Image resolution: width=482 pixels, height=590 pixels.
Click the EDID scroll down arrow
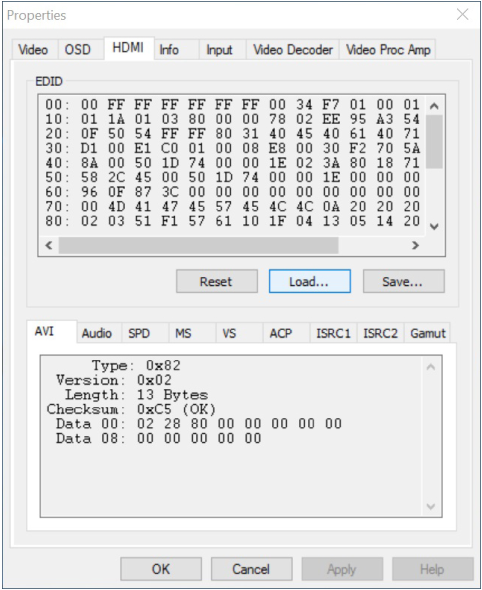pos(434,227)
